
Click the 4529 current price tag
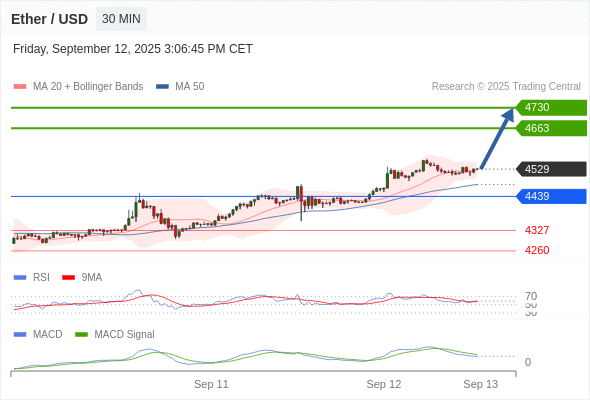(x=551, y=169)
